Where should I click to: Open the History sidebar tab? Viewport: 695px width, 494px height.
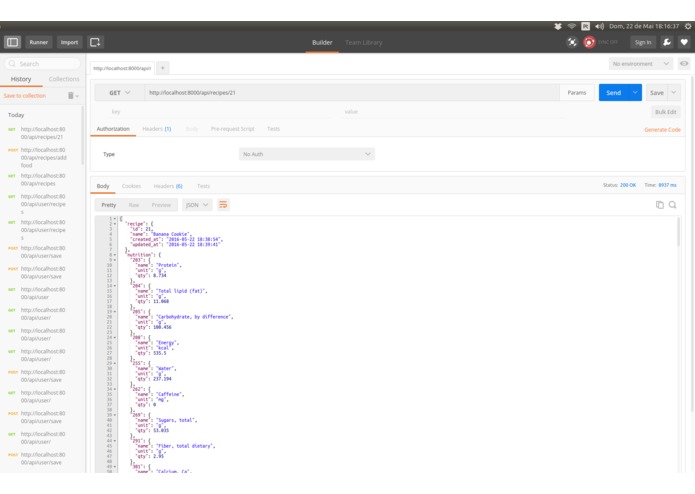pyautogui.click(x=21, y=79)
